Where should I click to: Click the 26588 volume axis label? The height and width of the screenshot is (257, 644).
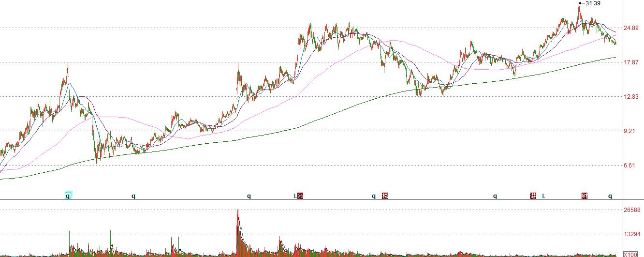coord(632,210)
